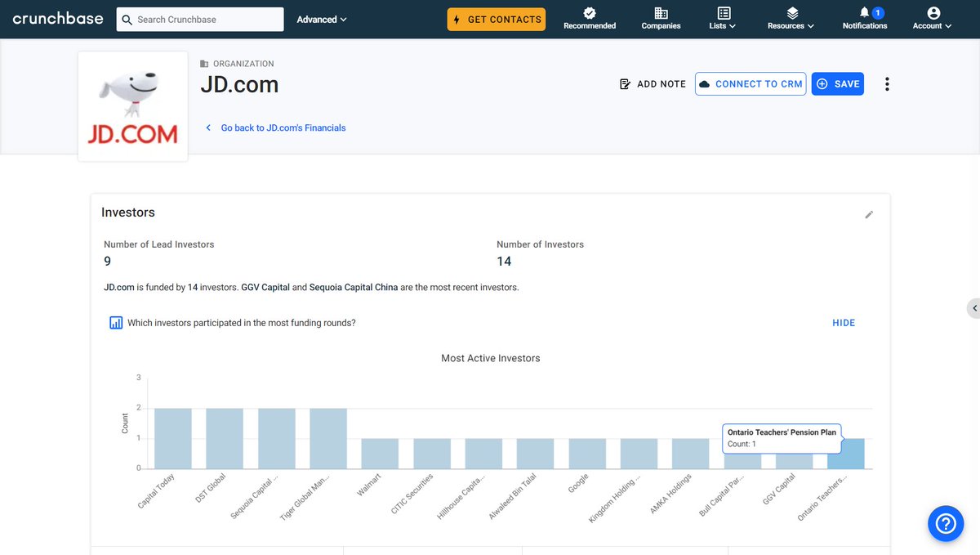Click the Tiger Global Management bar
Viewport: 980px width, 555px height.
pyautogui.click(x=328, y=438)
